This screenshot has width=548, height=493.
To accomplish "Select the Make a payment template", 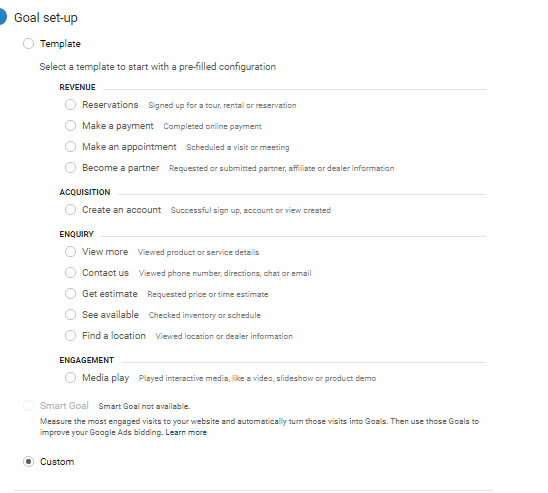I will (70, 126).
